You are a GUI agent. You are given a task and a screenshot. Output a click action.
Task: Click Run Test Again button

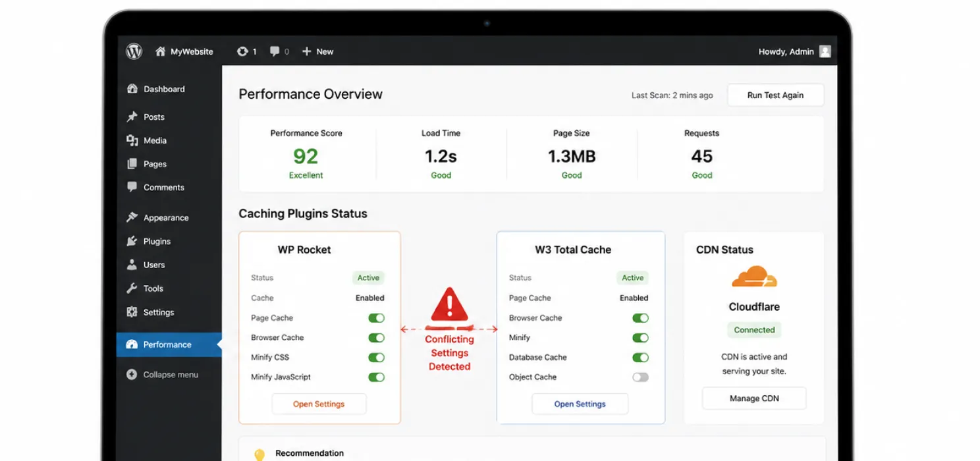pyautogui.click(x=775, y=95)
